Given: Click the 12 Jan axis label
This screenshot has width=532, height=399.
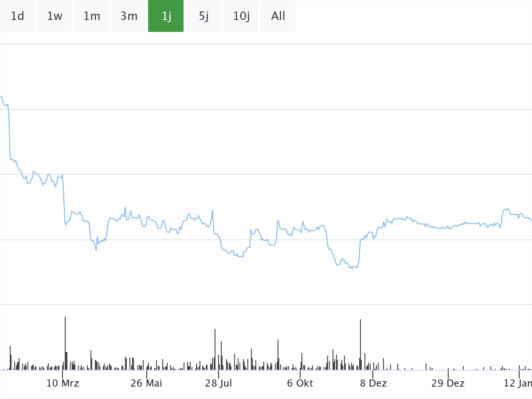Looking at the screenshot, I should point(517,383).
